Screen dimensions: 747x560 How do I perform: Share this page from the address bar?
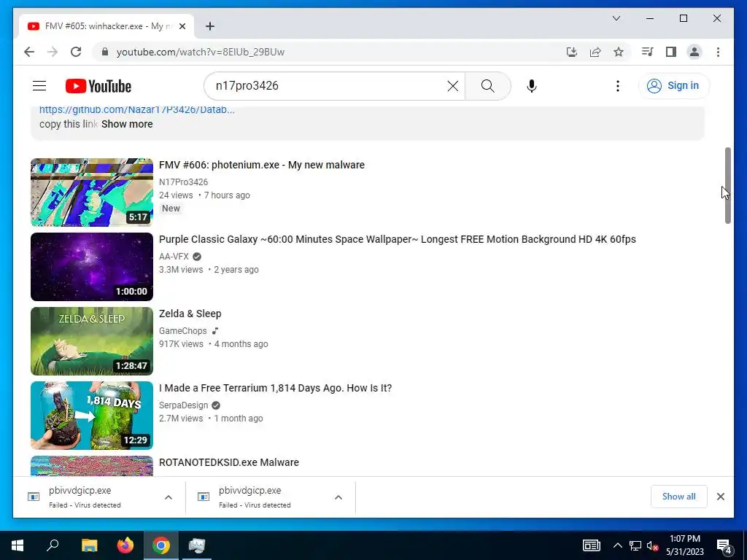595,52
